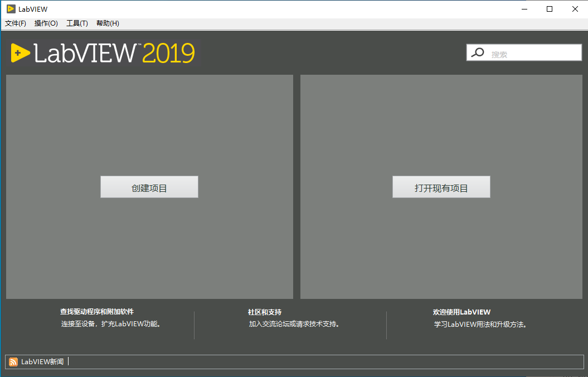Open the 工具(T) menu
This screenshot has height=377, width=588.
coord(77,23)
